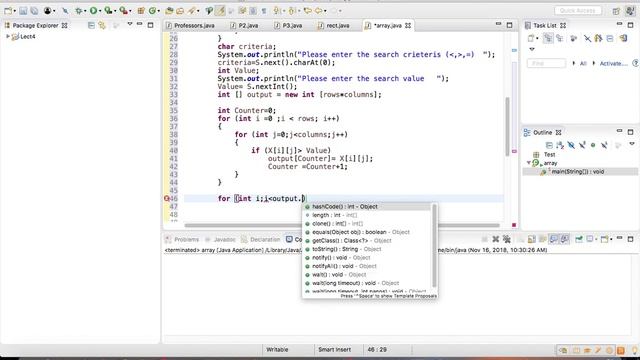Select the Java perspective icon

(x=630, y=11)
